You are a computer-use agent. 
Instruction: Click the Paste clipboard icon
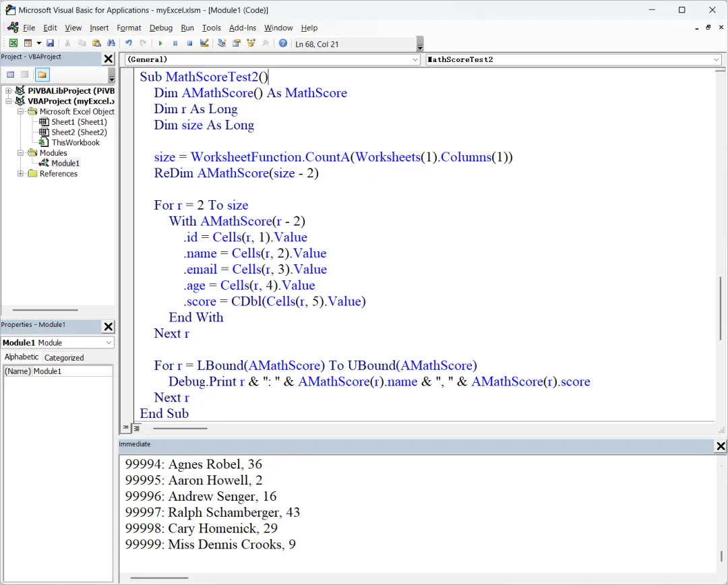click(x=96, y=43)
